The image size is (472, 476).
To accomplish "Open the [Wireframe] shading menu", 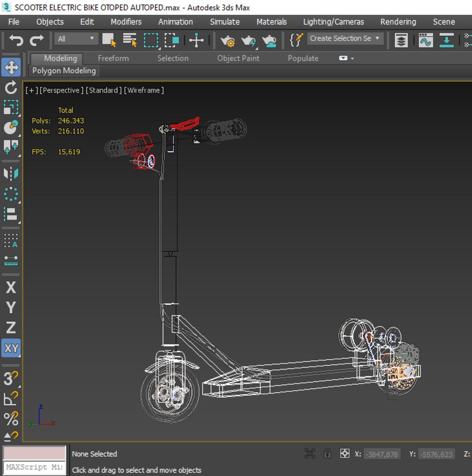I will point(144,90).
